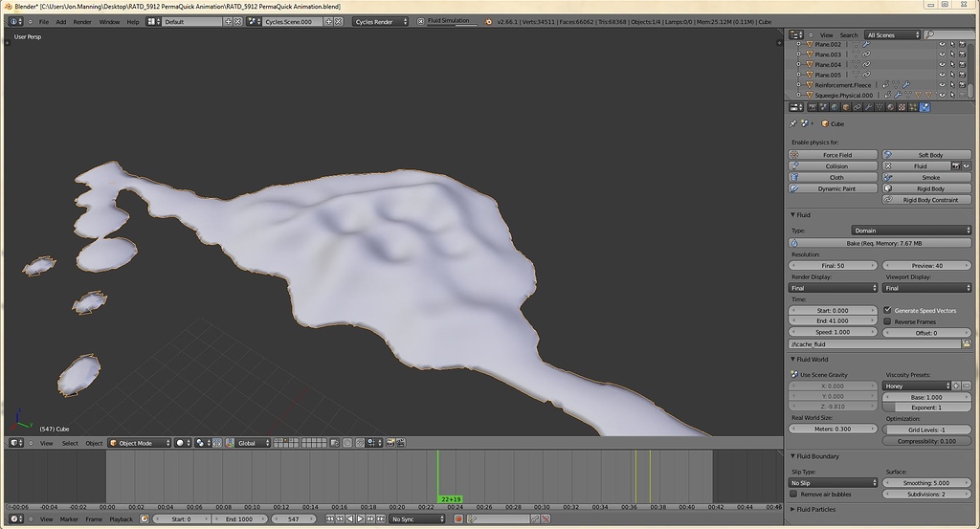Play the animation forward
The width and height of the screenshot is (980, 529).
(361, 519)
